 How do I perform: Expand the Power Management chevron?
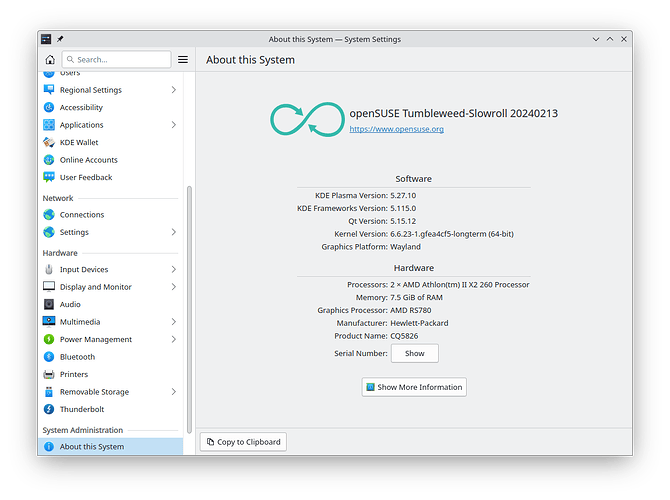click(x=173, y=339)
